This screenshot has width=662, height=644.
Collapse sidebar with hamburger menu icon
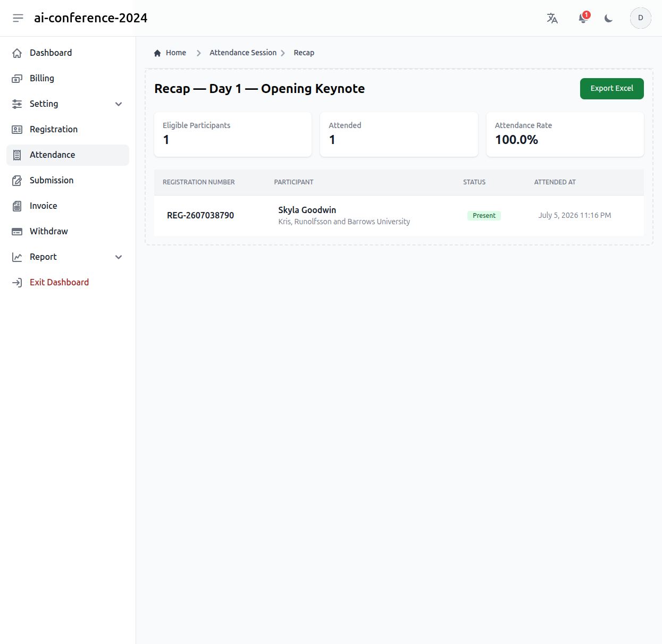tap(18, 18)
